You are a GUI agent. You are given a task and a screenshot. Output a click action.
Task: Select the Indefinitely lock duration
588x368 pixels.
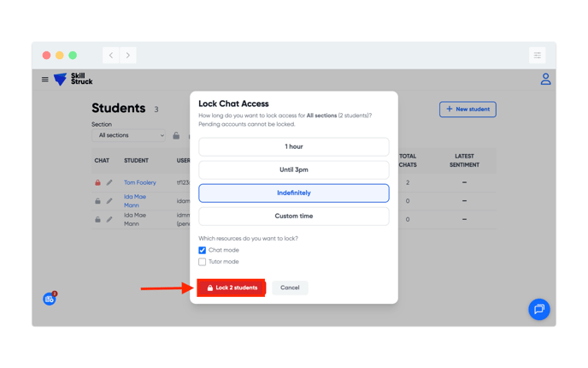(293, 193)
